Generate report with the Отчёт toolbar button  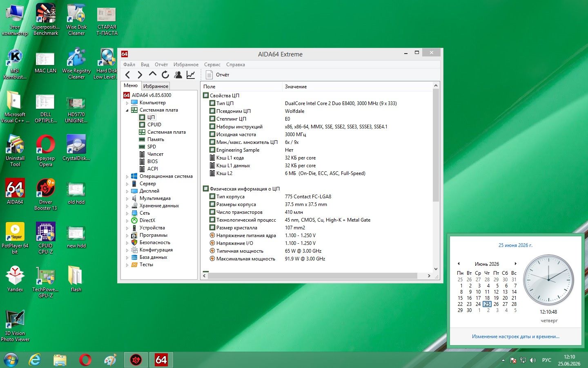pyautogui.click(x=218, y=75)
